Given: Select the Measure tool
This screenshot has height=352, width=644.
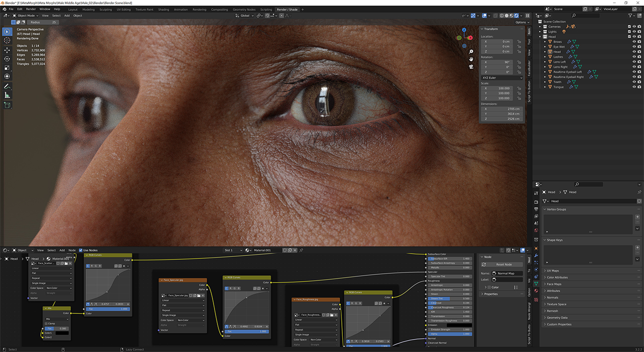Looking at the screenshot, I should tap(7, 95).
